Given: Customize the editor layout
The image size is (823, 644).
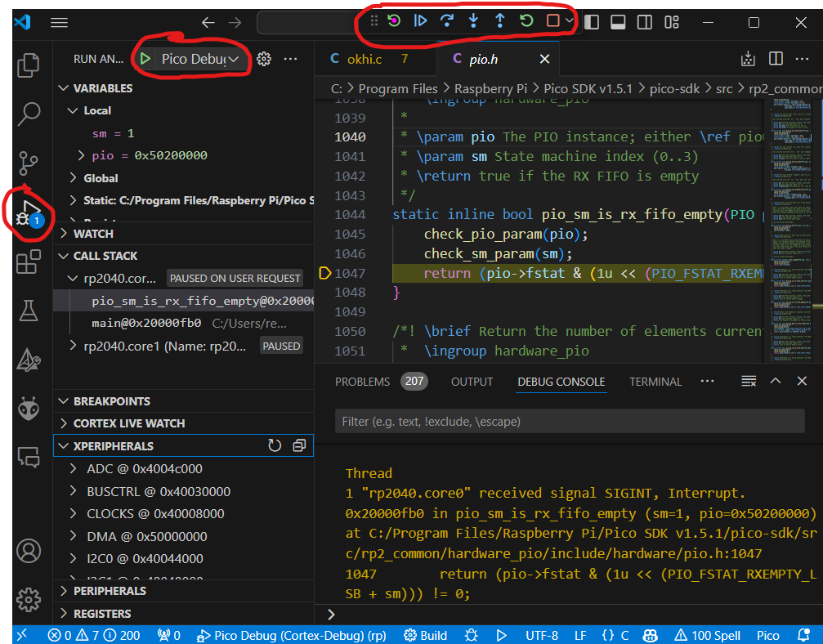Looking at the screenshot, I should pos(671,22).
